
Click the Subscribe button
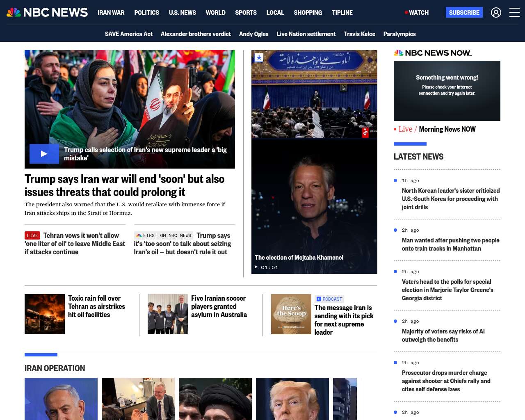click(464, 13)
